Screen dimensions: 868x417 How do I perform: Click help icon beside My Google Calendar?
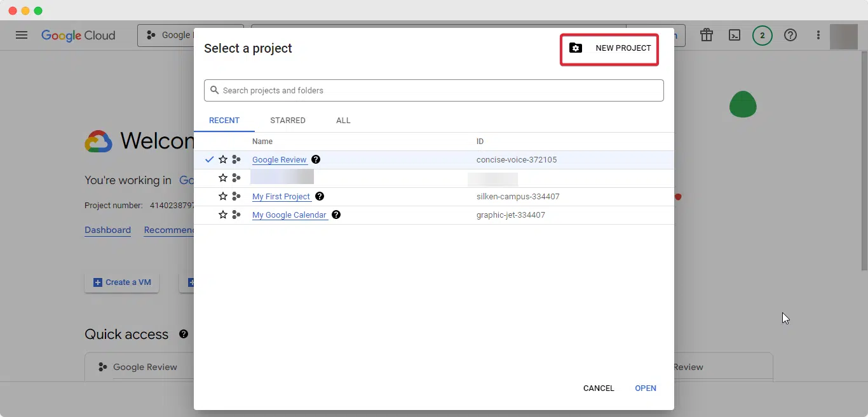336,215
